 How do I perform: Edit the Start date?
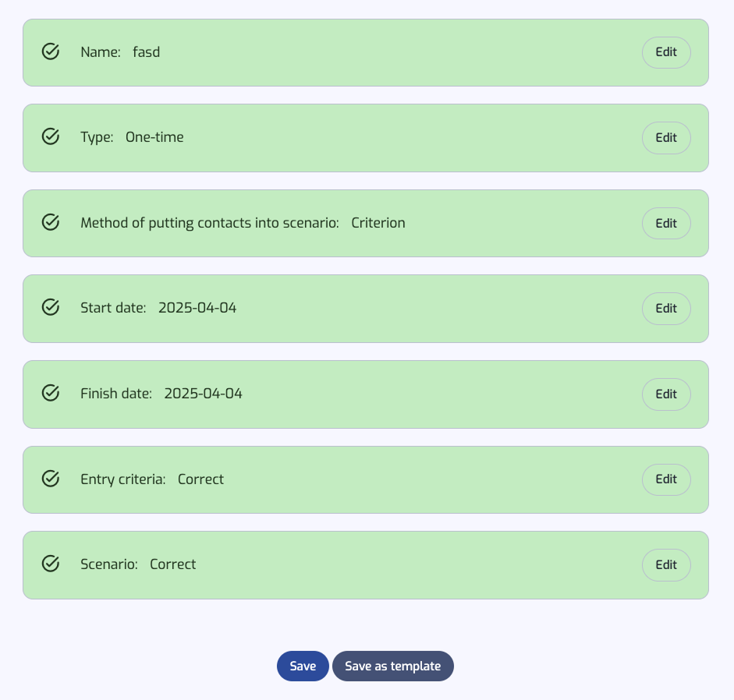(666, 309)
